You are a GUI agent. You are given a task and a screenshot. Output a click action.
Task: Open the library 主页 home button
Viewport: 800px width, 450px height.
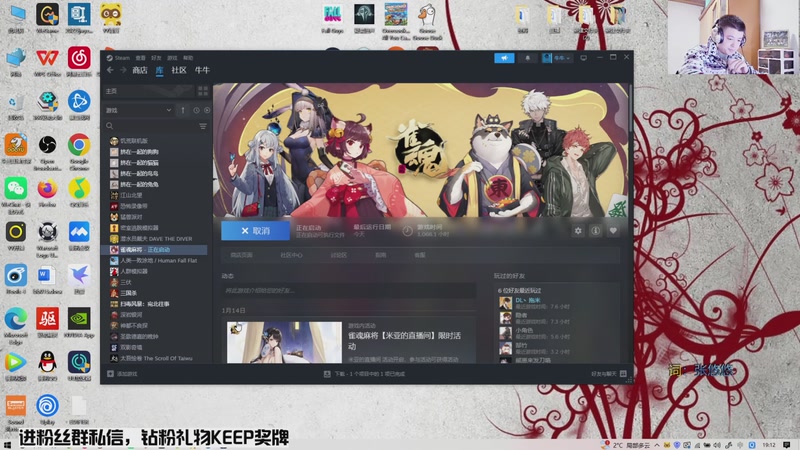click(148, 91)
